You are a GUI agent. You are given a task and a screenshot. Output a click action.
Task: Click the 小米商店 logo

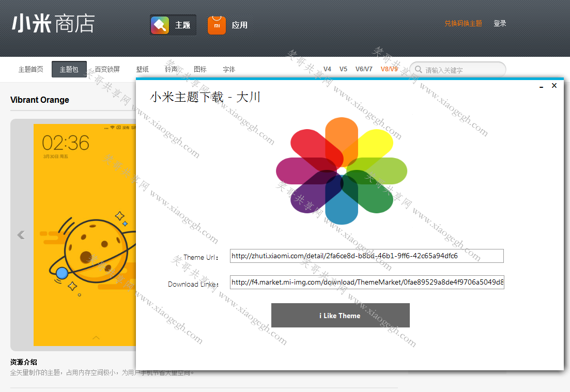[x=53, y=24]
